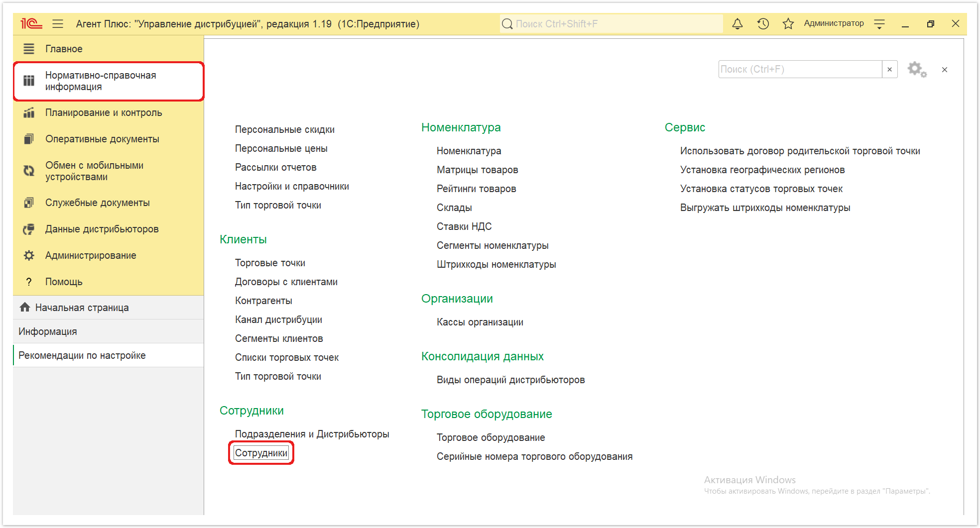The image size is (980, 528).
Task: Click the Оперативные документы documents icon
Action: pos(29,139)
